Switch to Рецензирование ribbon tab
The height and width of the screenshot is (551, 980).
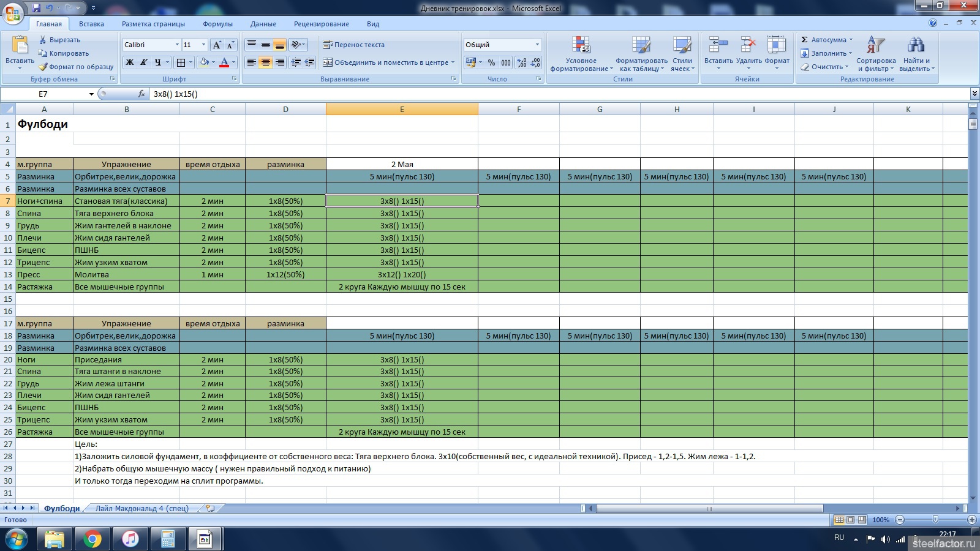click(x=321, y=24)
